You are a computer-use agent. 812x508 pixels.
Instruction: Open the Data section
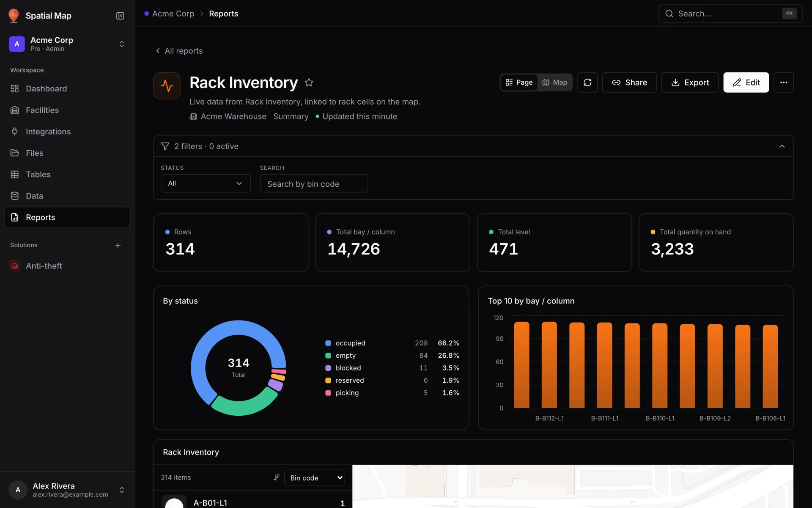67,196
